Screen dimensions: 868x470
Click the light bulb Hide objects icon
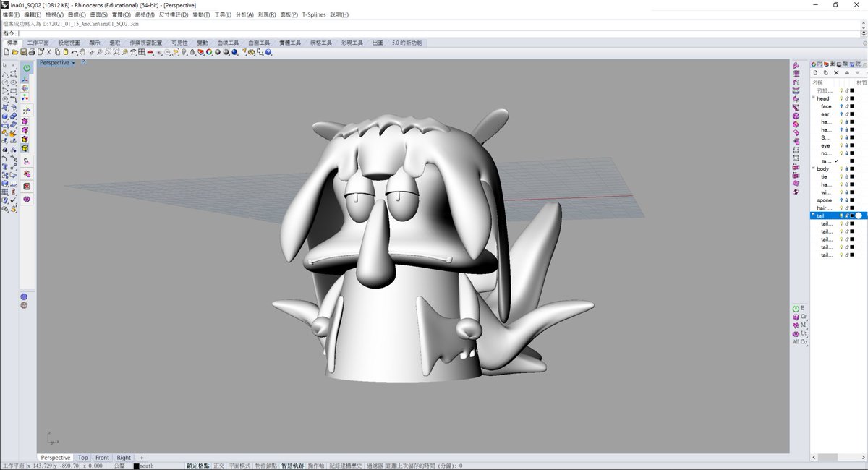pyautogui.click(x=184, y=52)
